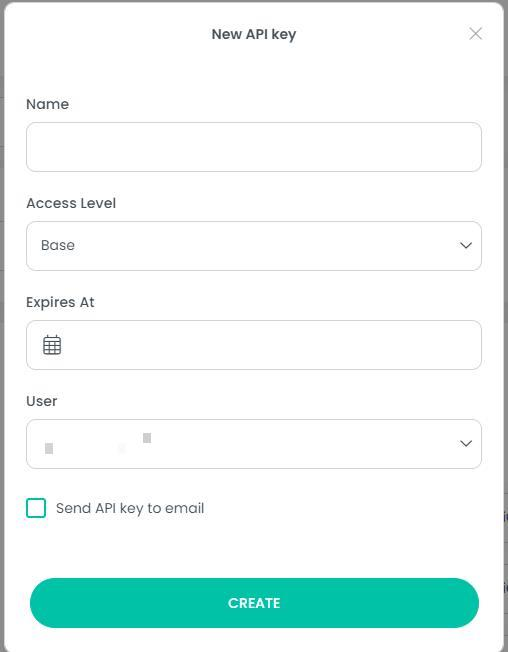Click inside the Expires At date field
Image resolution: width=508 pixels, height=652 pixels.
coord(254,345)
